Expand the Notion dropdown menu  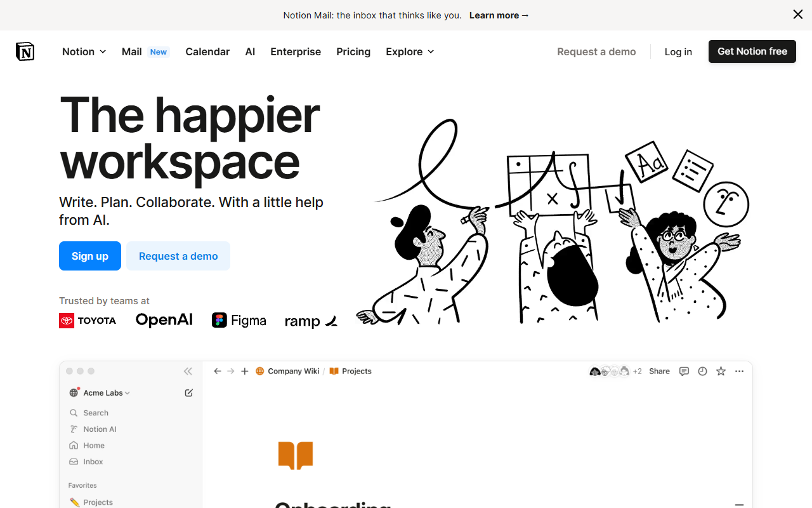click(x=84, y=51)
